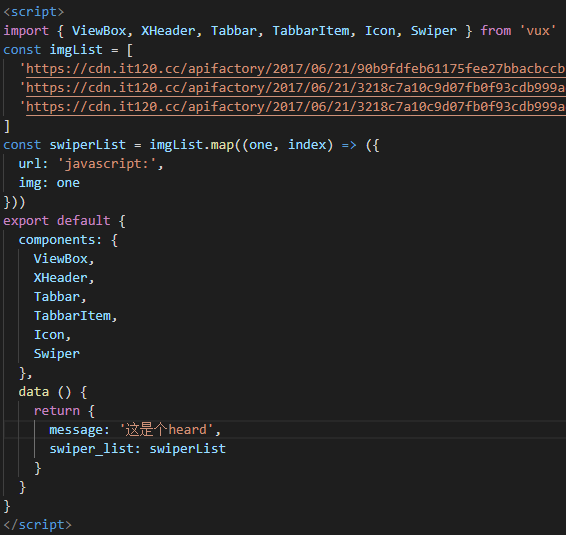Click the opening <script> tag

pos(34,12)
